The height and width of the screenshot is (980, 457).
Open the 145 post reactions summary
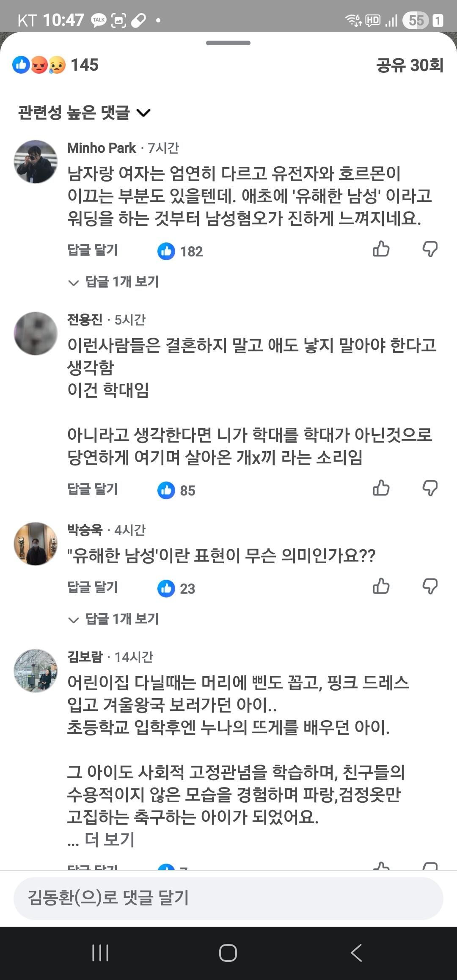coord(55,65)
